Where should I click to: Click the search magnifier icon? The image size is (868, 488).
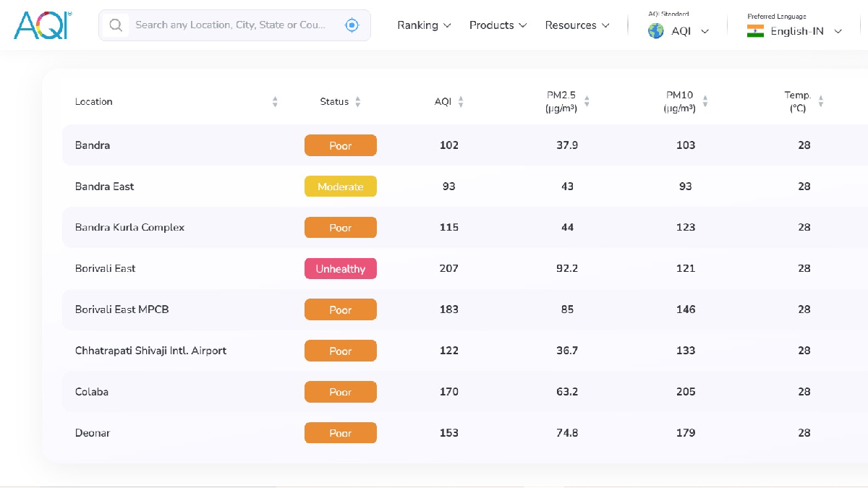pyautogui.click(x=115, y=25)
